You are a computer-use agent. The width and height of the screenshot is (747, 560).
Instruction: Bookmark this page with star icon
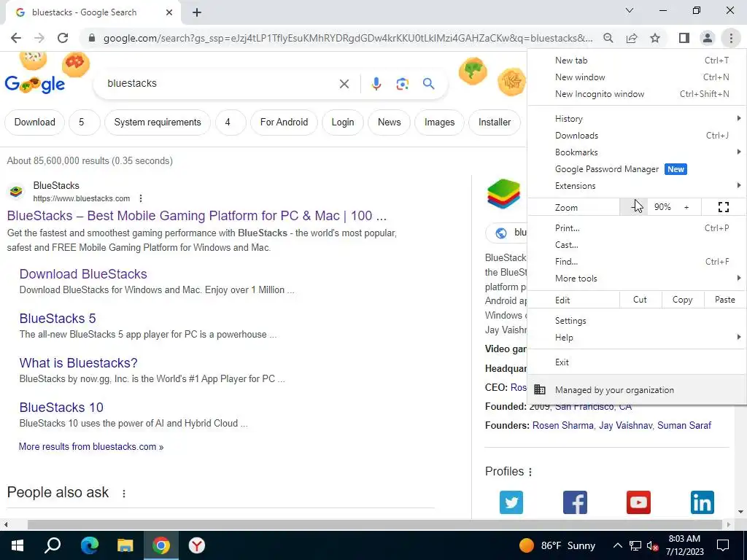[x=655, y=38]
